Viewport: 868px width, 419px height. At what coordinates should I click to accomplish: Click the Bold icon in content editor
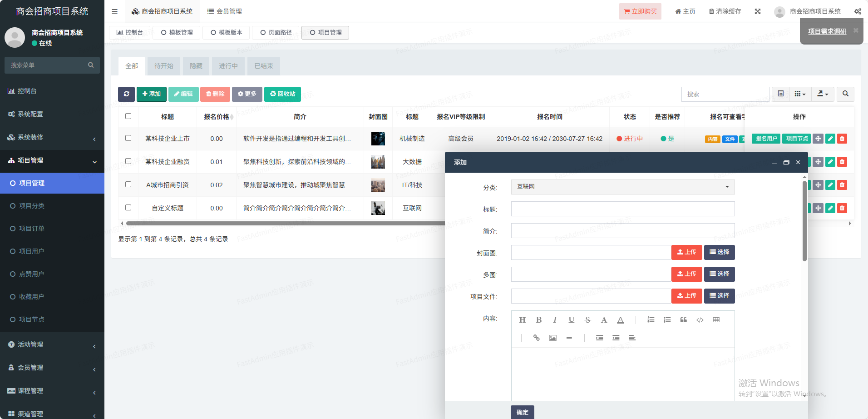(538, 320)
